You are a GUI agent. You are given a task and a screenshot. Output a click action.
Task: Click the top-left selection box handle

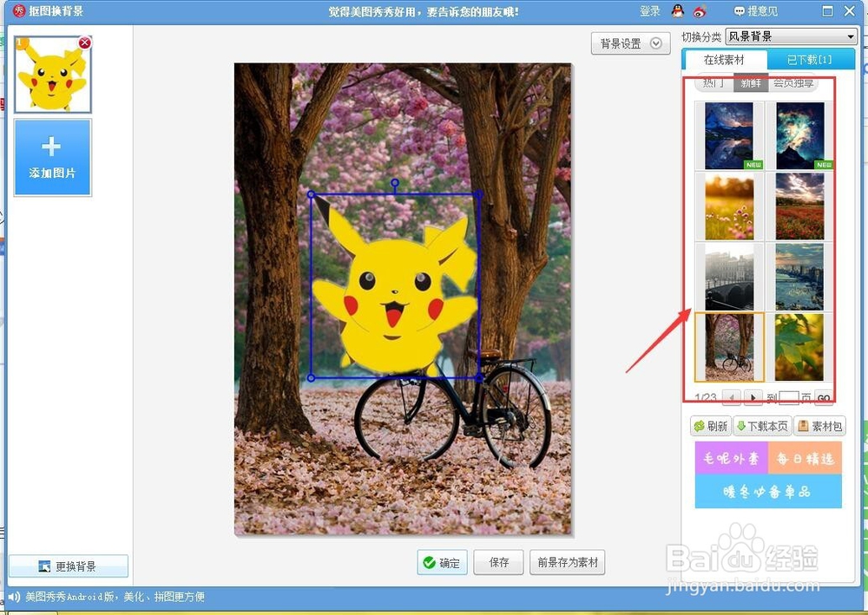pyautogui.click(x=311, y=194)
